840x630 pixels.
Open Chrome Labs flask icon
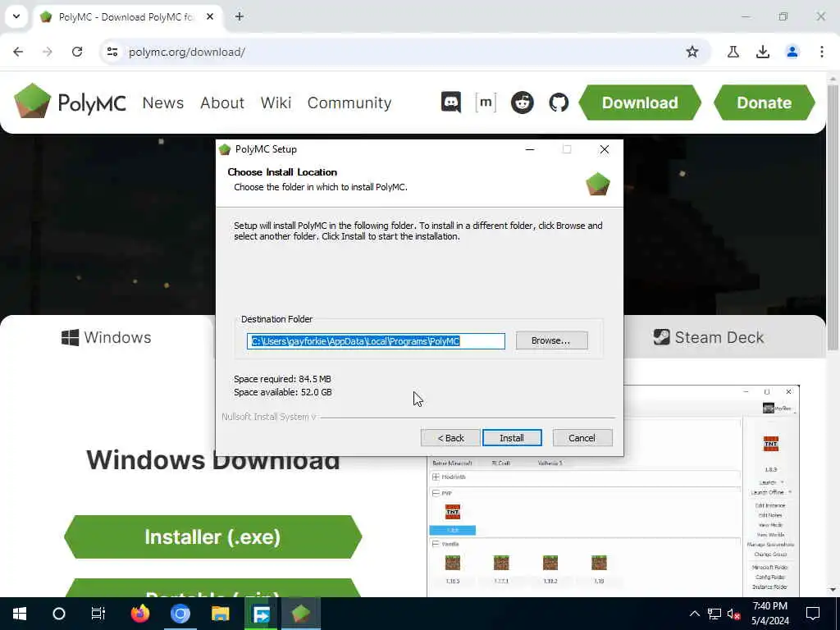pyautogui.click(x=733, y=52)
